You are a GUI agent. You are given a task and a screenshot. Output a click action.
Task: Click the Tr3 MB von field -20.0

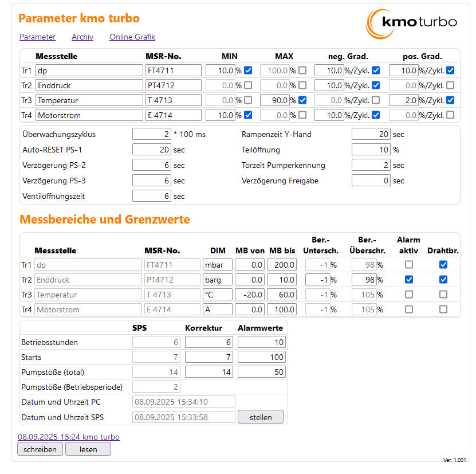(250, 295)
